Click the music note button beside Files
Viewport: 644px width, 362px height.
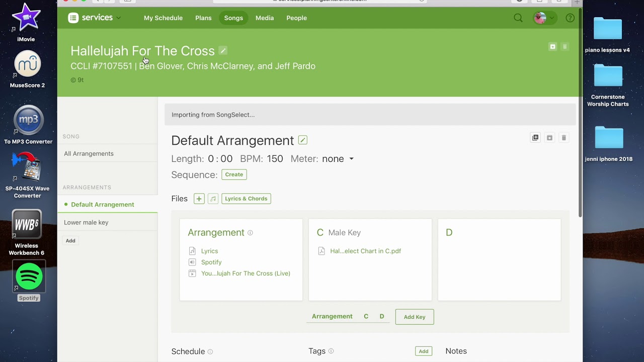(213, 199)
